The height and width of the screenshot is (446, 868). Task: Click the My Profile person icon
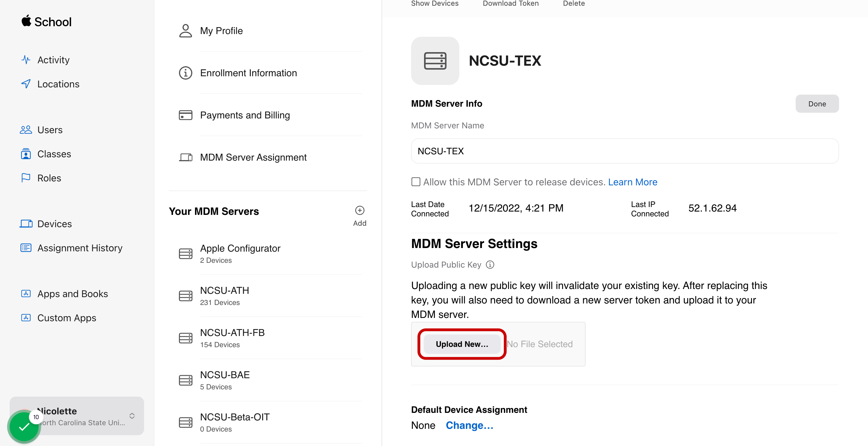point(185,31)
